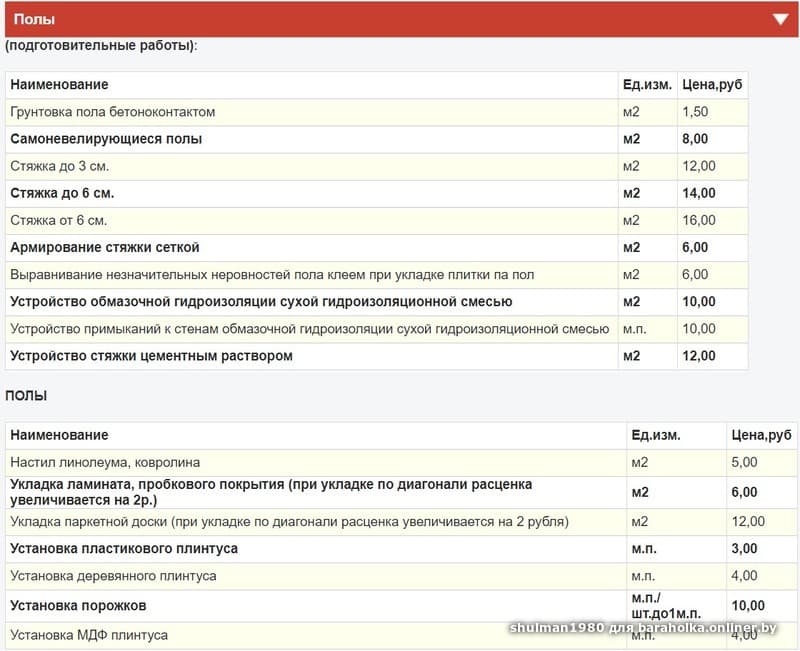800x651 pixels.
Task: Select the 'Установка порожков' row name
Action: (x=78, y=606)
